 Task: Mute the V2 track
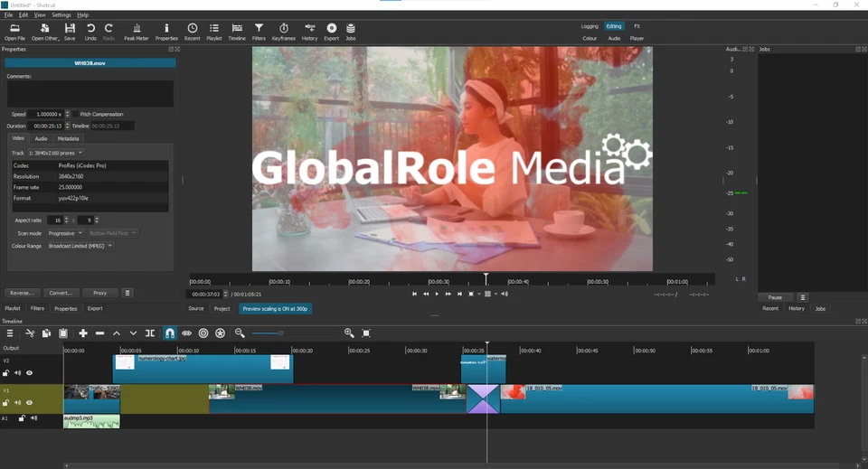click(18, 373)
